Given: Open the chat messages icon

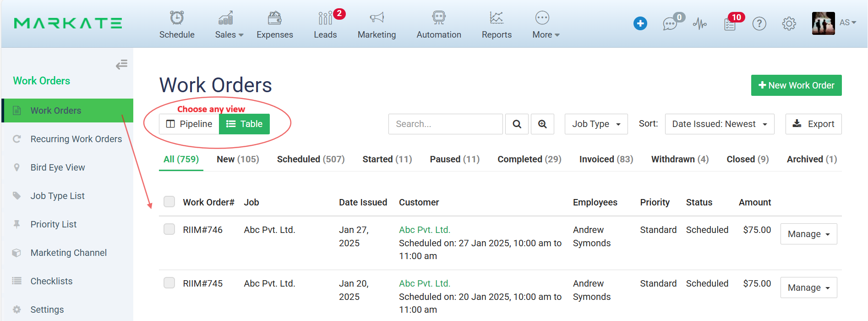Looking at the screenshot, I should click(670, 23).
